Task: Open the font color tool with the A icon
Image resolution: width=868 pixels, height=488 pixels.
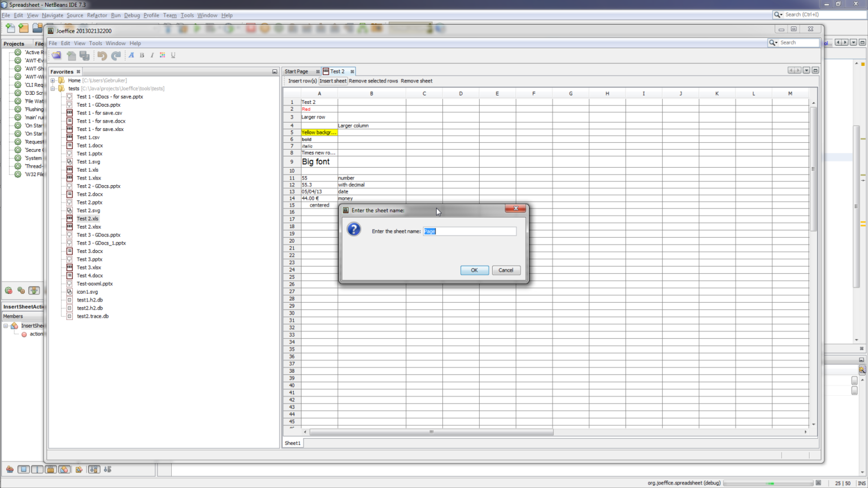Action: pos(132,55)
